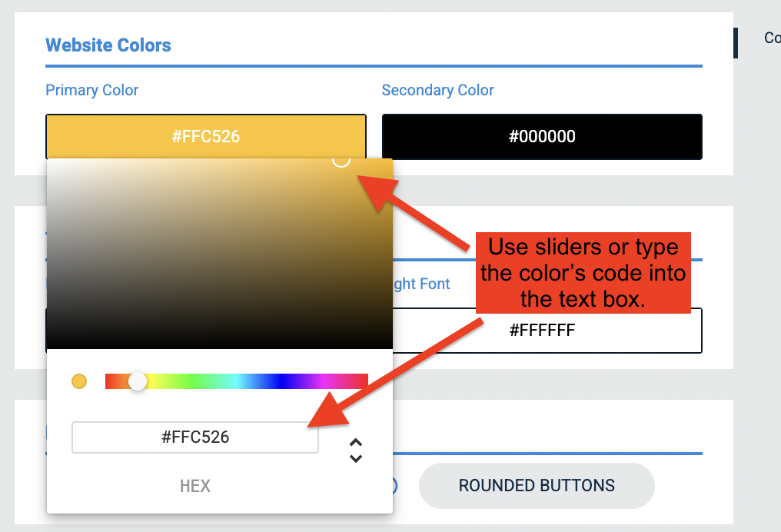Click the down arrow beside the hex field

pyautogui.click(x=356, y=457)
